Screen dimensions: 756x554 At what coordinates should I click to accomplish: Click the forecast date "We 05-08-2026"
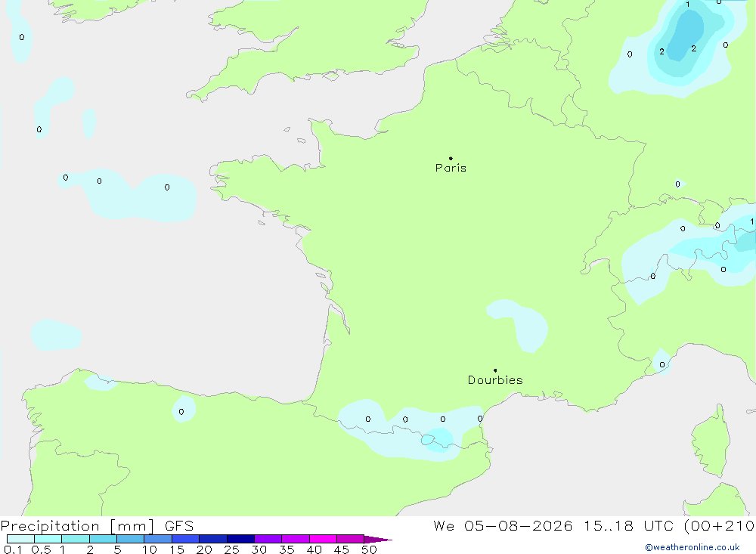(503, 526)
